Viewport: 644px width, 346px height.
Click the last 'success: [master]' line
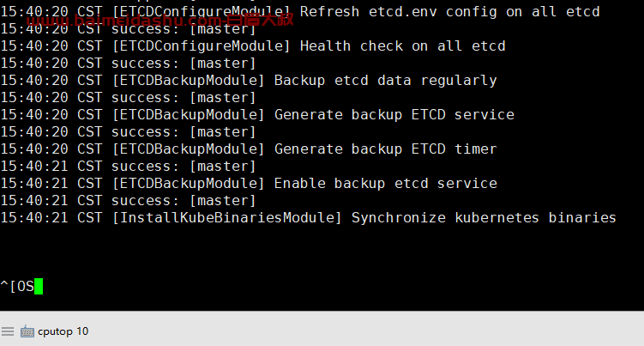coord(128,201)
